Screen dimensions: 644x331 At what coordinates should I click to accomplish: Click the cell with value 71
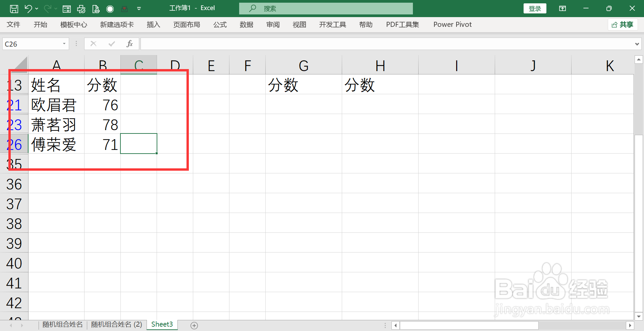point(102,144)
